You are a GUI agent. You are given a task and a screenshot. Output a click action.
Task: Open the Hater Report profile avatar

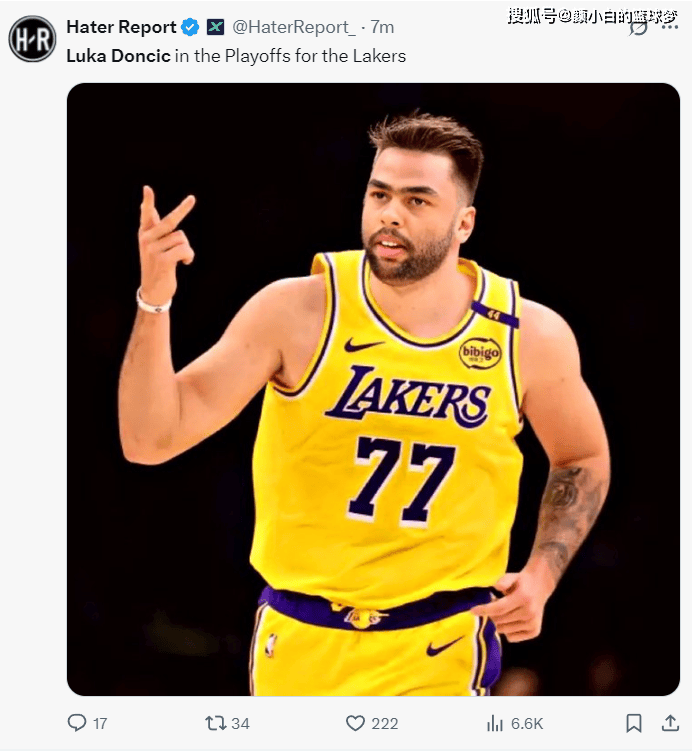coord(32,39)
